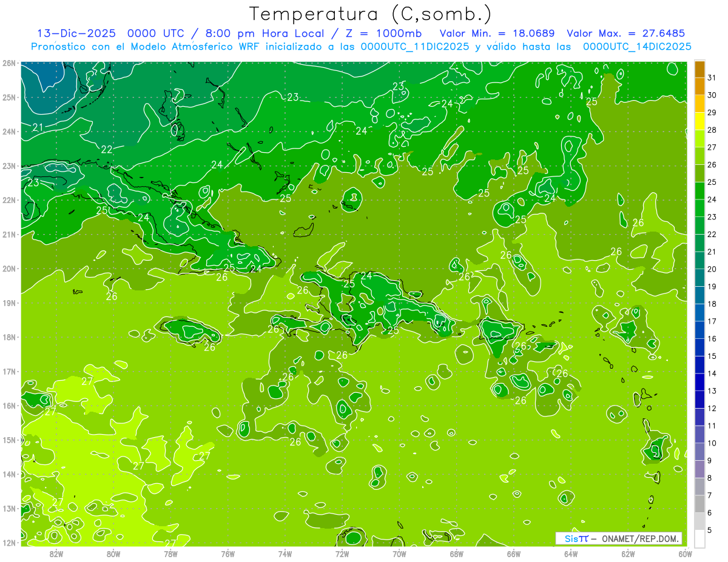The width and height of the screenshot is (728, 562).
Task: Pick the bright yellow legend swatch below 29
Action: click(x=699, y=121)
